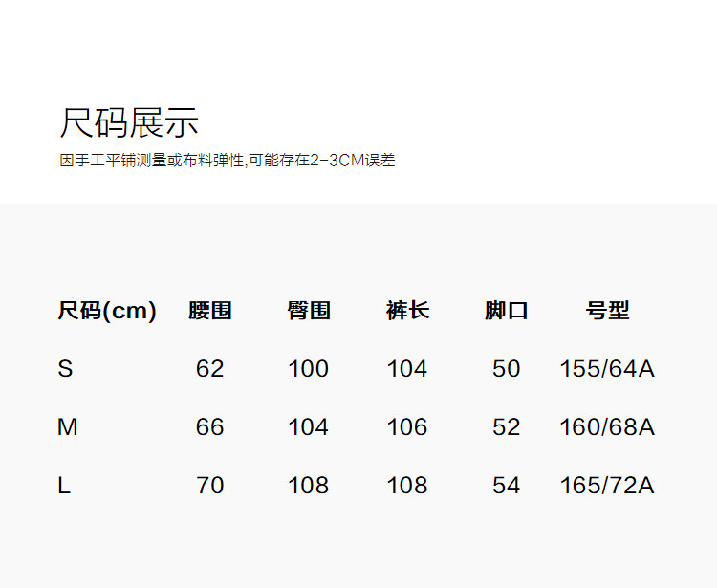Select the 腰围 column header

click(210, 311)
